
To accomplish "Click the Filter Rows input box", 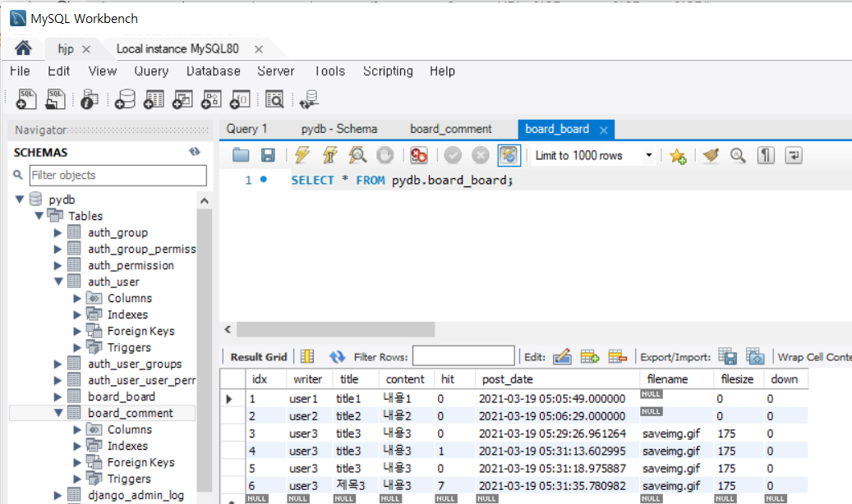I will coord(463,356).
